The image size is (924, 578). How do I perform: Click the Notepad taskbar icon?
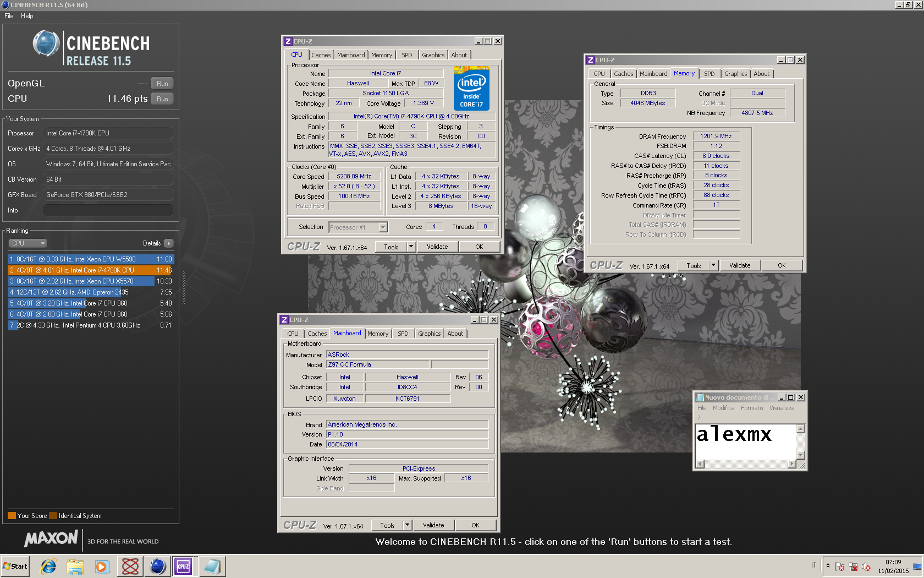[212, 566]
